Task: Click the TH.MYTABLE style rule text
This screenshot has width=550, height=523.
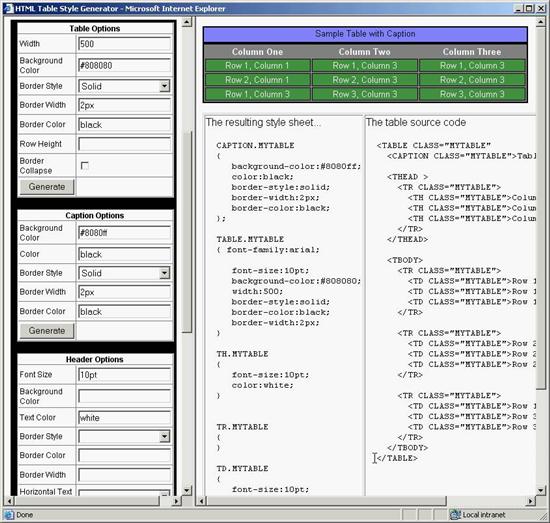Action: point(242,354)
